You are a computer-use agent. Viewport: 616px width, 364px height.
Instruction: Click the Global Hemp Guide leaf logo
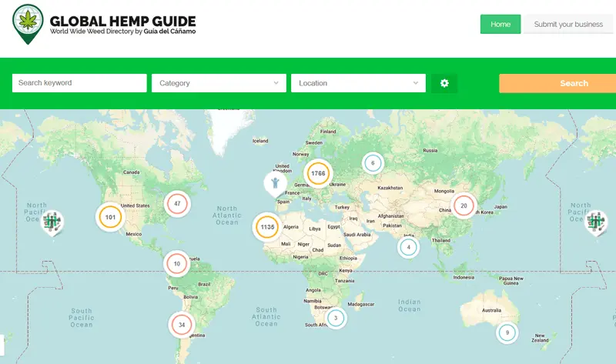(x=28, y=24)
